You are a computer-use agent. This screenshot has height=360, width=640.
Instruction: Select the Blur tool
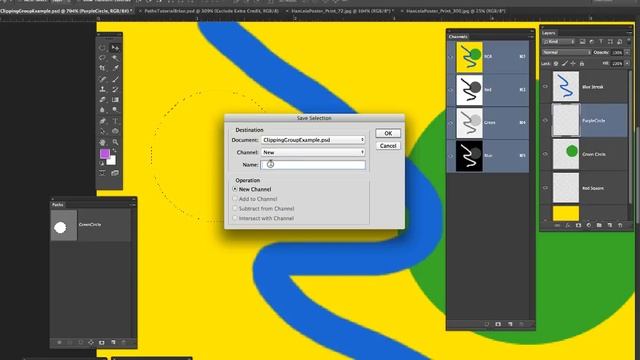102,110
